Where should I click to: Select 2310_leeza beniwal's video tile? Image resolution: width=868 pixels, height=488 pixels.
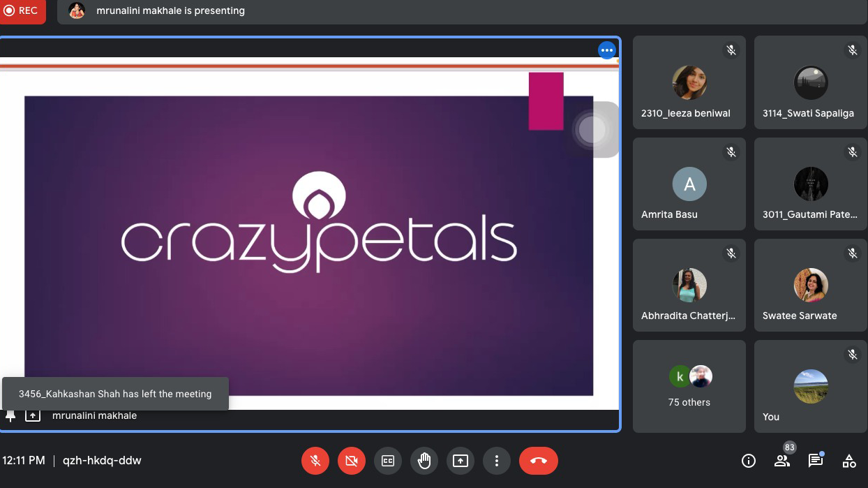[x=689, y=82]
